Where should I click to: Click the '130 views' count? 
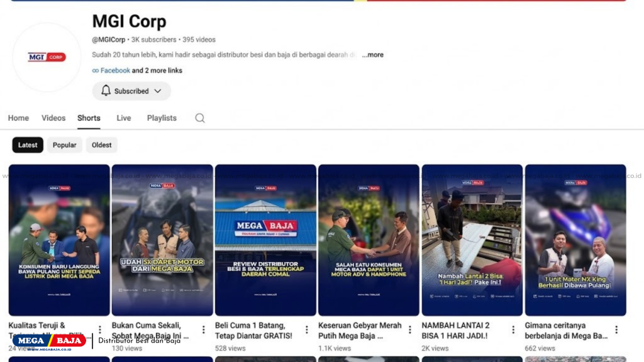(127, 348)
